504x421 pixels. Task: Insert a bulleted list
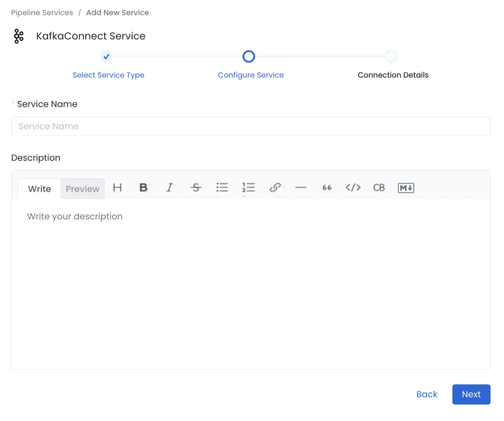[222, 188]
